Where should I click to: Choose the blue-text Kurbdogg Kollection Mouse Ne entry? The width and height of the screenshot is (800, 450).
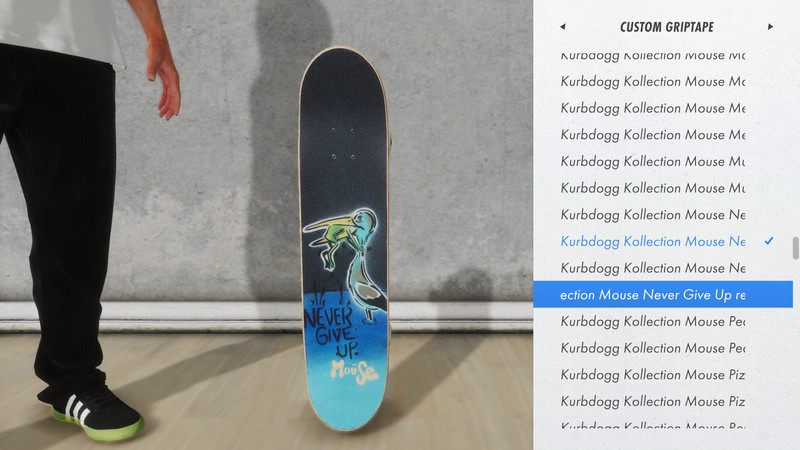(x=653, y=241)
